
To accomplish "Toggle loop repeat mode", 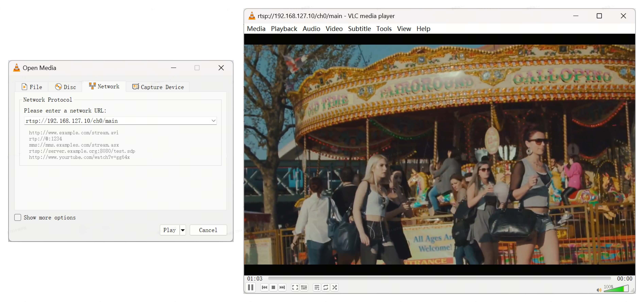I will point(326,288).
